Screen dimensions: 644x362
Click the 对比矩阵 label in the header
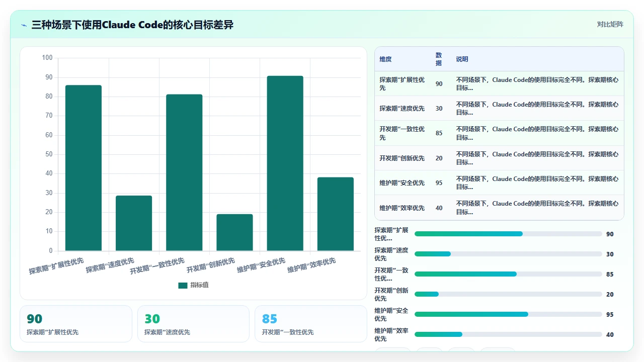[610, 25]
